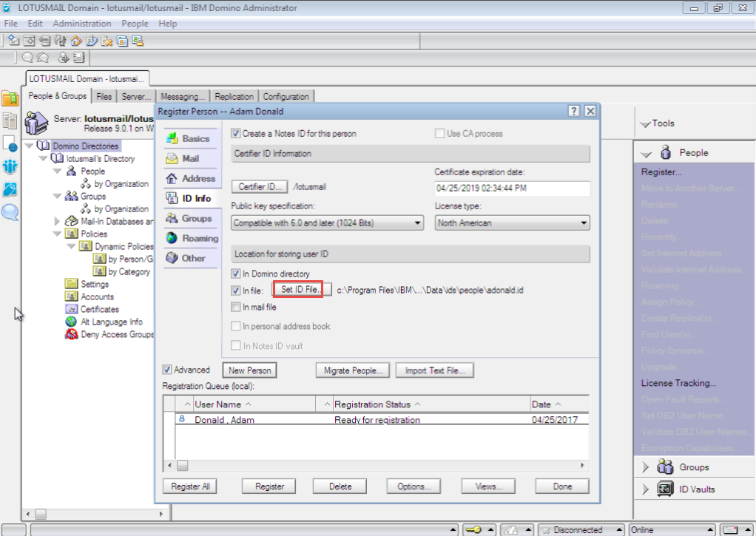Screen dimensions: 756x536
Task: Check In Notes ID vault option
Action: click(x=236, y=345)
